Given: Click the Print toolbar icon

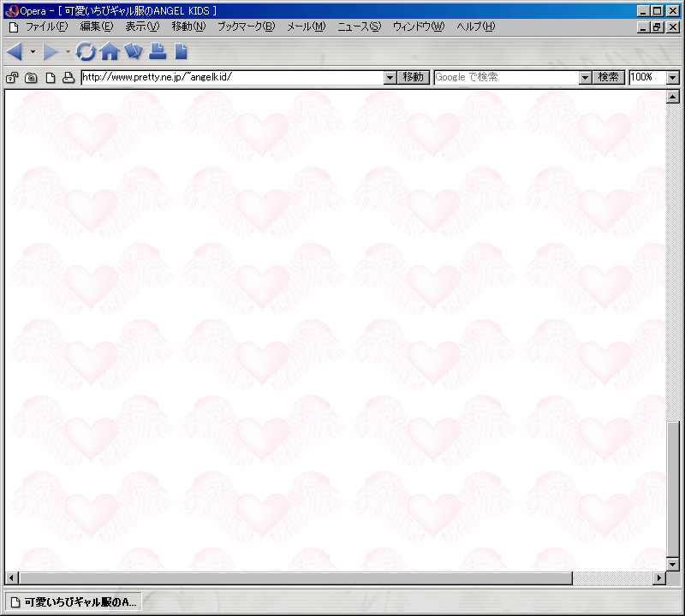Looking at the screenshot, I should pos(158,50).
